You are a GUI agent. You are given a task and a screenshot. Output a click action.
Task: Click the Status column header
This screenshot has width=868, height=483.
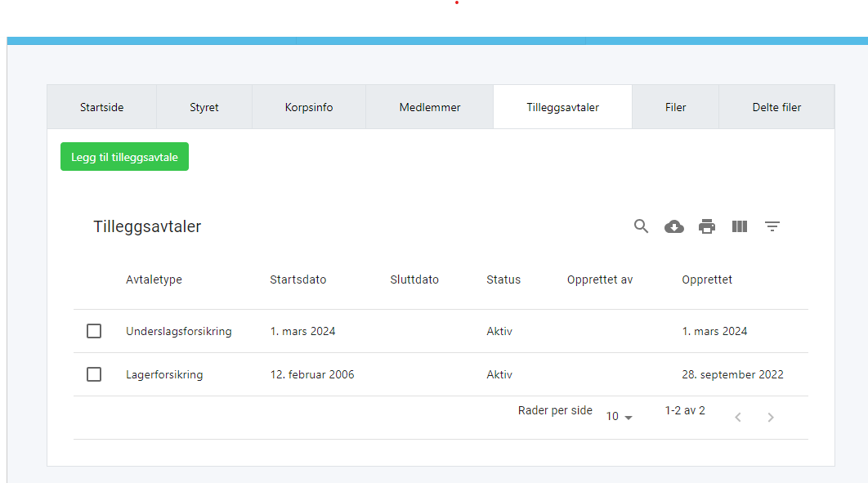click(x=503, y=280)
